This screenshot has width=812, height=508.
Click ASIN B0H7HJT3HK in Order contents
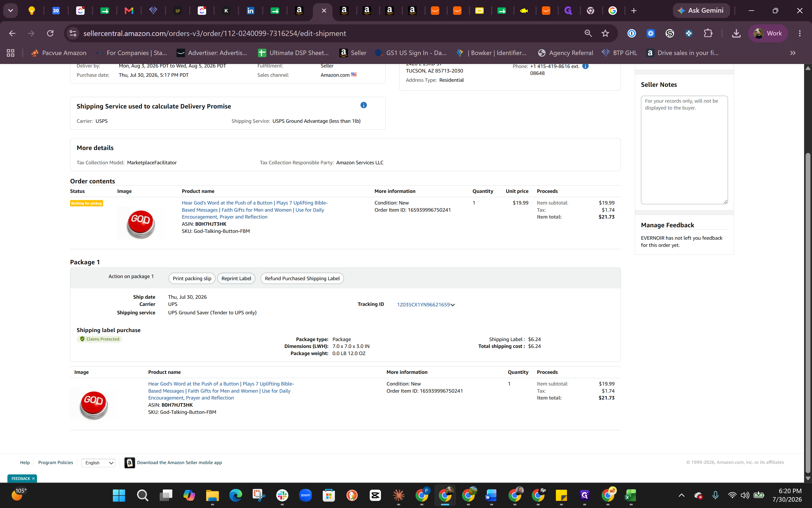[x=211, y=224]
